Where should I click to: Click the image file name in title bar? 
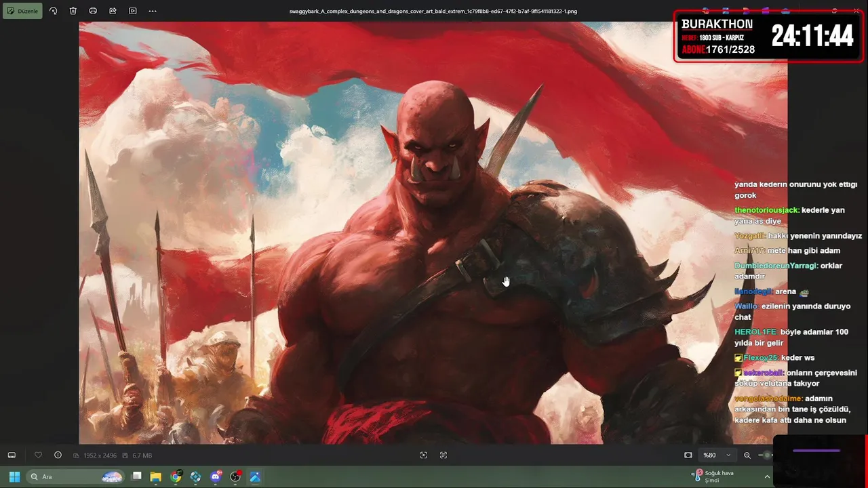tap(433, 11)
